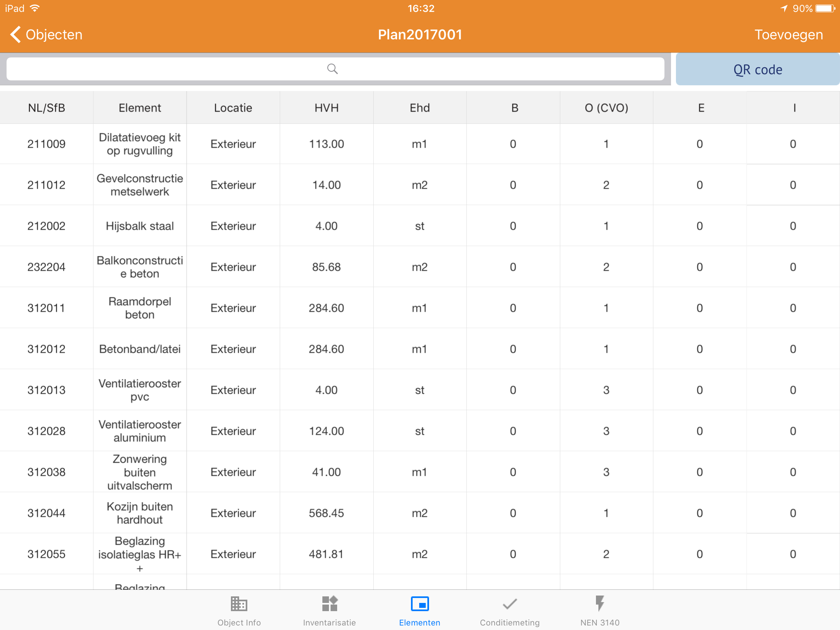Open the Conditiemeting tab

(510, 611)
